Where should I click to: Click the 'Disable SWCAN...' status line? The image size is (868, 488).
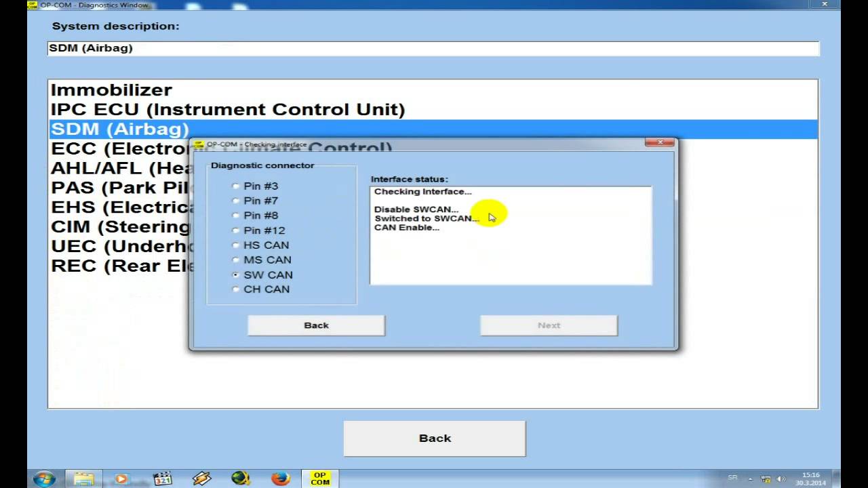[416, 209]
